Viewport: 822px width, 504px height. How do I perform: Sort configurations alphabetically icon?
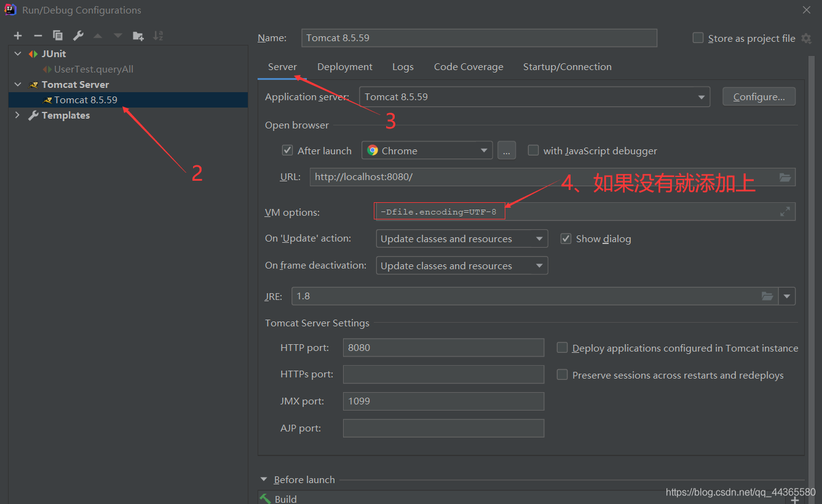158,36
